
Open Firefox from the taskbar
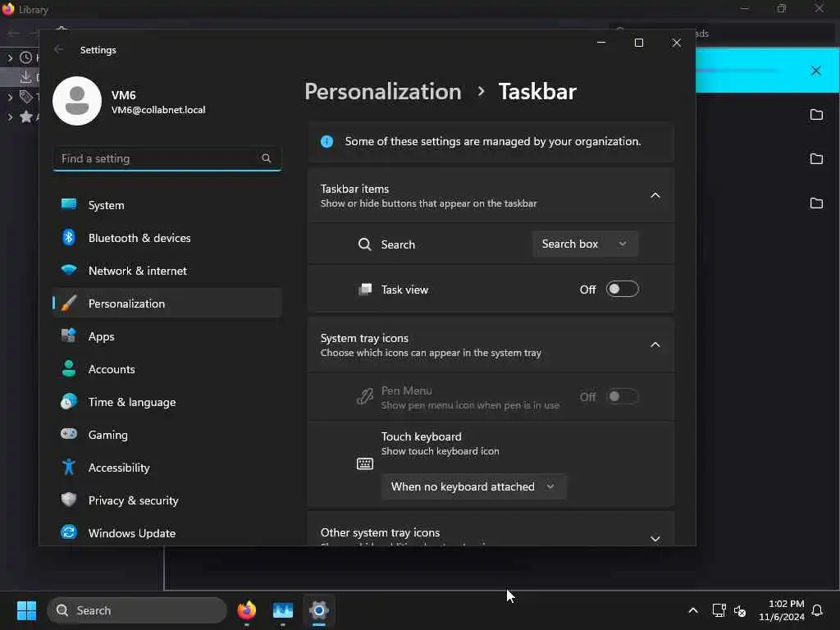(x=246, y=610)
